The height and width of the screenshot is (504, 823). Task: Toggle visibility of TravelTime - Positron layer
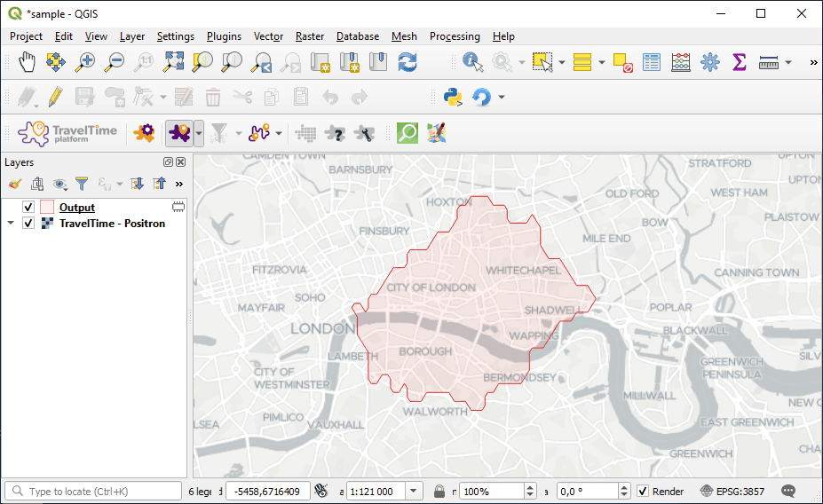[x=28, y=224]
